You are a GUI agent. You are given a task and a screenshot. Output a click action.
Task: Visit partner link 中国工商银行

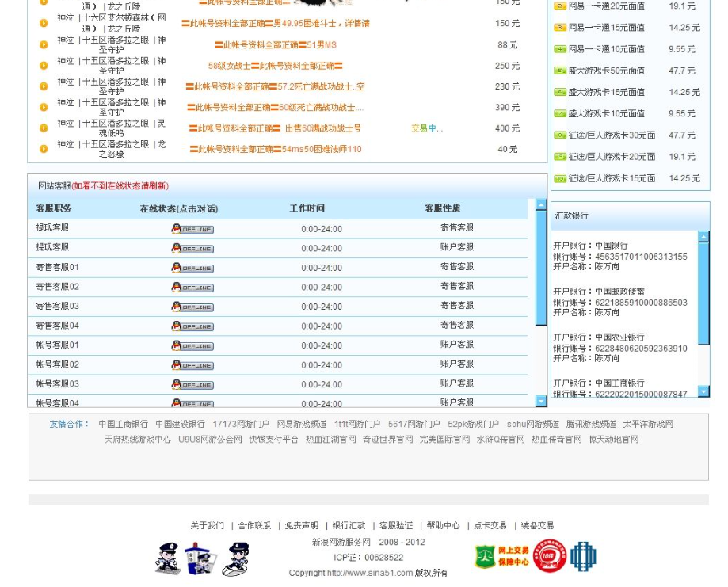click(123, 424)
